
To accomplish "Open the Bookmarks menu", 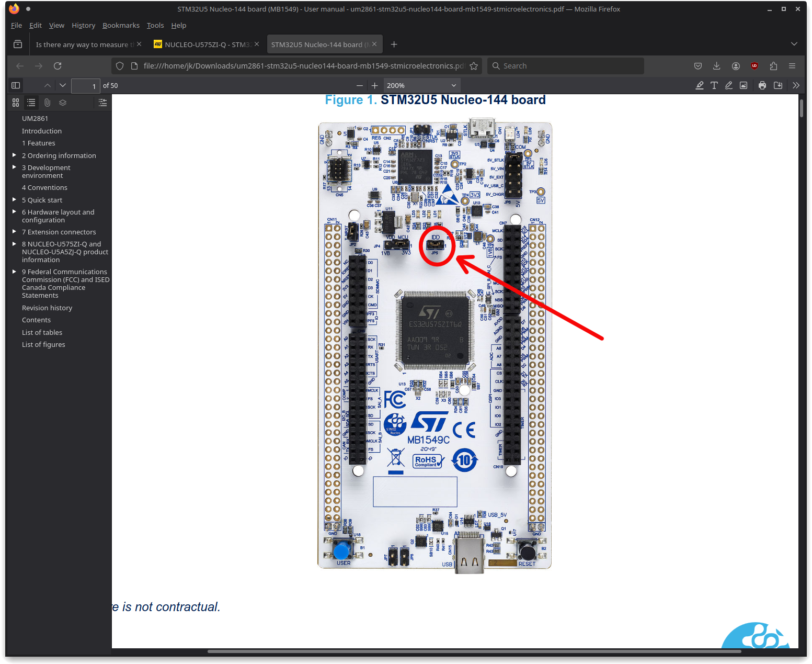I will tap(121, 25).
